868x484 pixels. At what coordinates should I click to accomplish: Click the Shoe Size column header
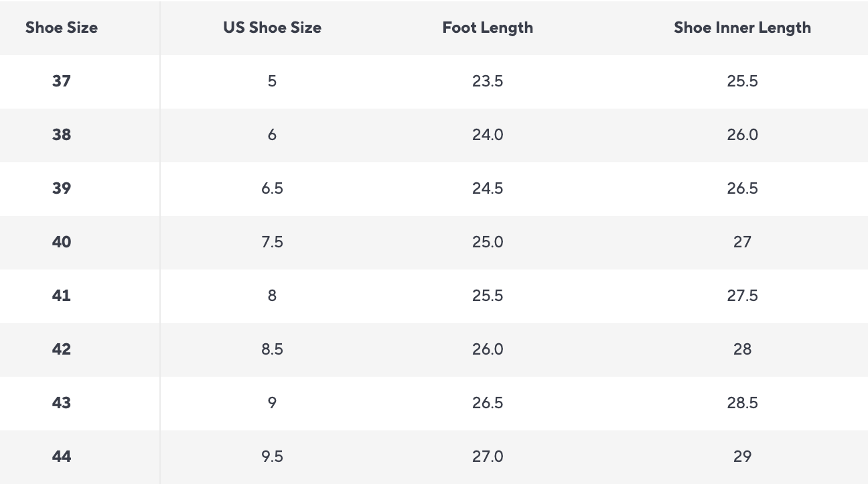[62, 27]
